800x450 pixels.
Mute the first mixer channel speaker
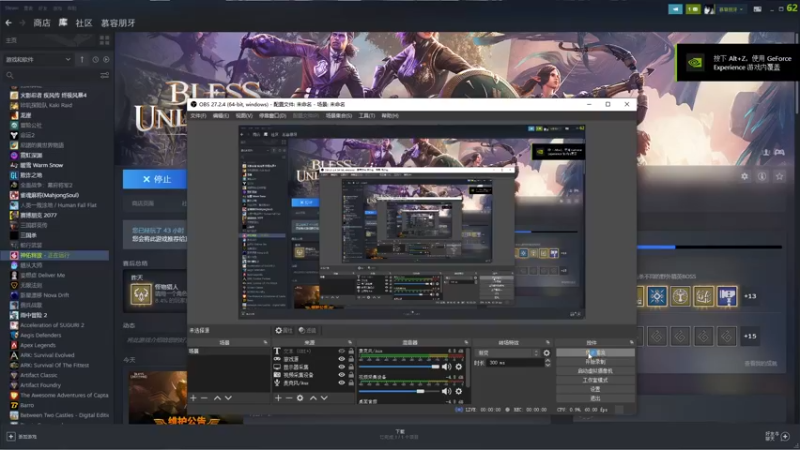(446, 367)
